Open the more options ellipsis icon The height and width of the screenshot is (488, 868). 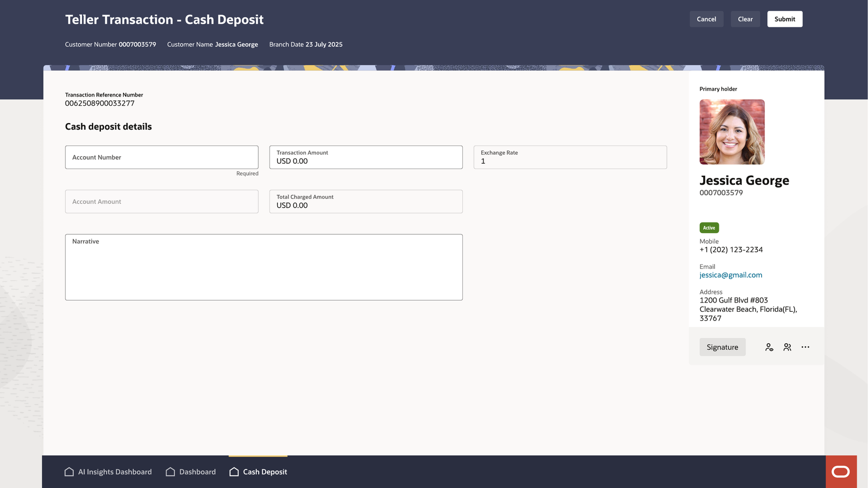click(x=806, y=348)
